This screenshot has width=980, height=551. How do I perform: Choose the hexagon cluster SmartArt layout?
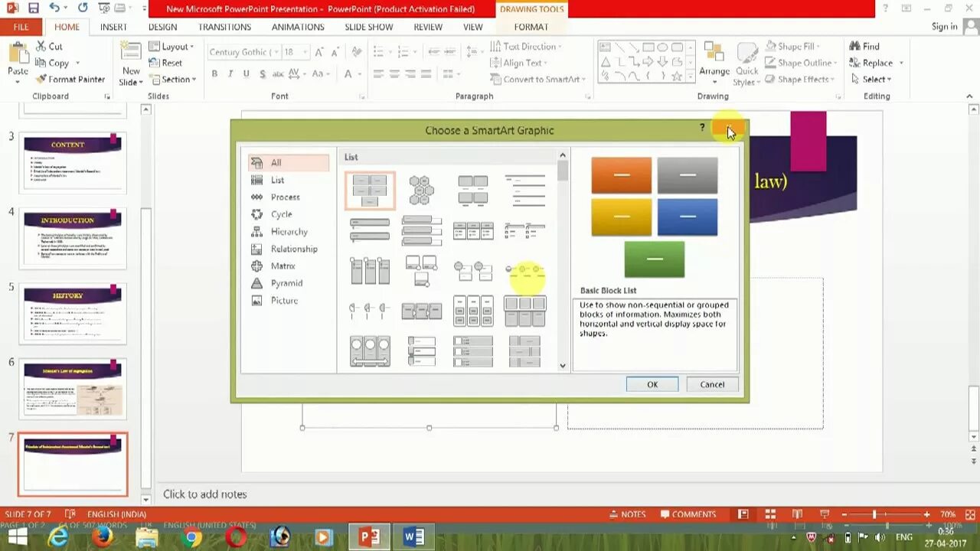click(x=421, y=191)
